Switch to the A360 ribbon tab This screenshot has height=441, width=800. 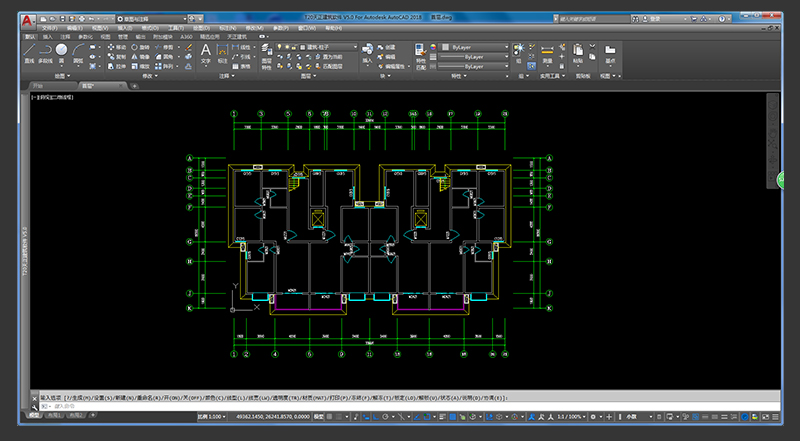(187, 37)
